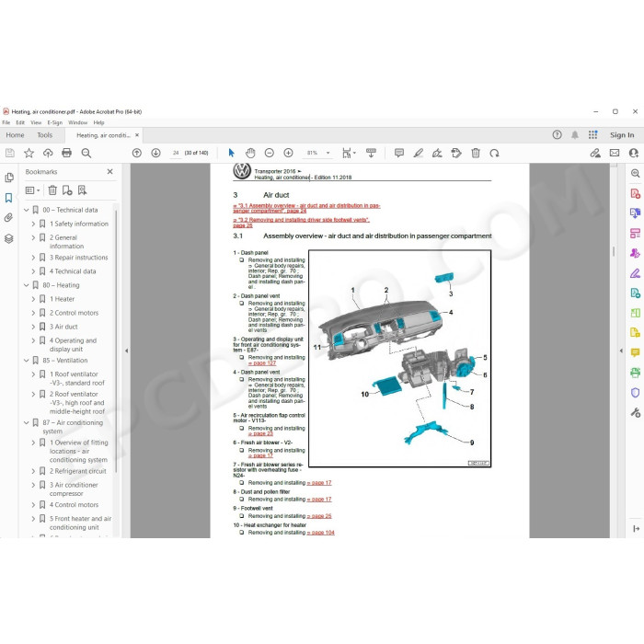Select the highlight text pen tool
Screen dimensions: 644x644
click(x=418, y=154)
